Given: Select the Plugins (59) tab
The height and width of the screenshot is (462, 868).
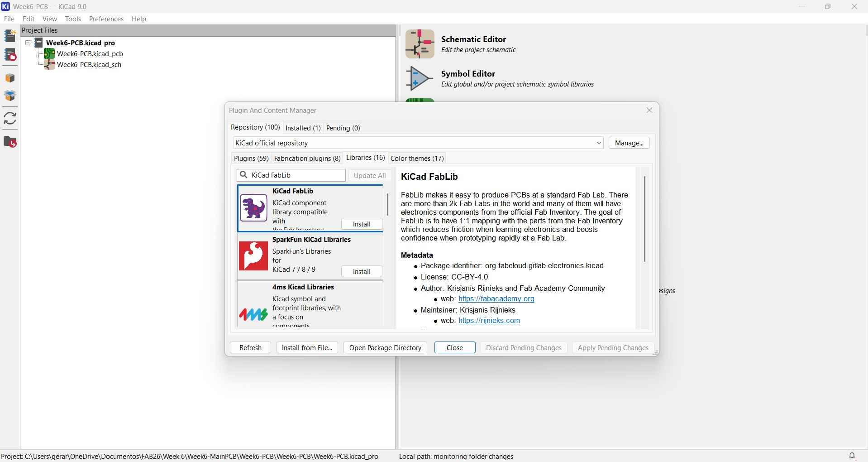Looking at the screenshot, I should (x=251, y=159).
